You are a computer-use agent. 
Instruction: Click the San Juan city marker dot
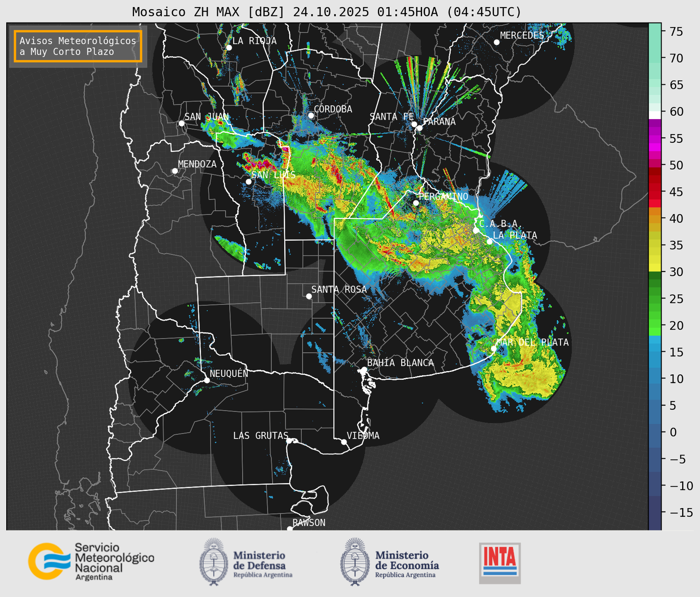point(181,123)
